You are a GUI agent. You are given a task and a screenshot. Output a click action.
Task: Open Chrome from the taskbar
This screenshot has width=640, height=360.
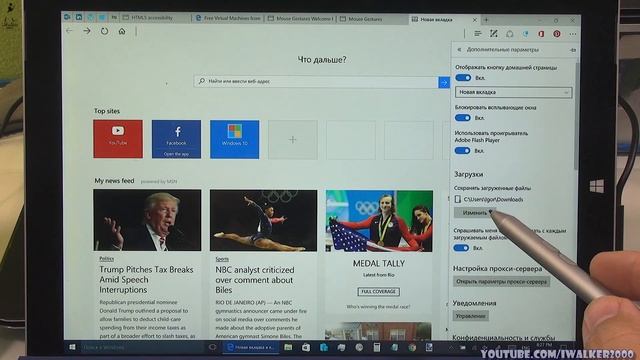pyautogui.click(x=412, y=348)
